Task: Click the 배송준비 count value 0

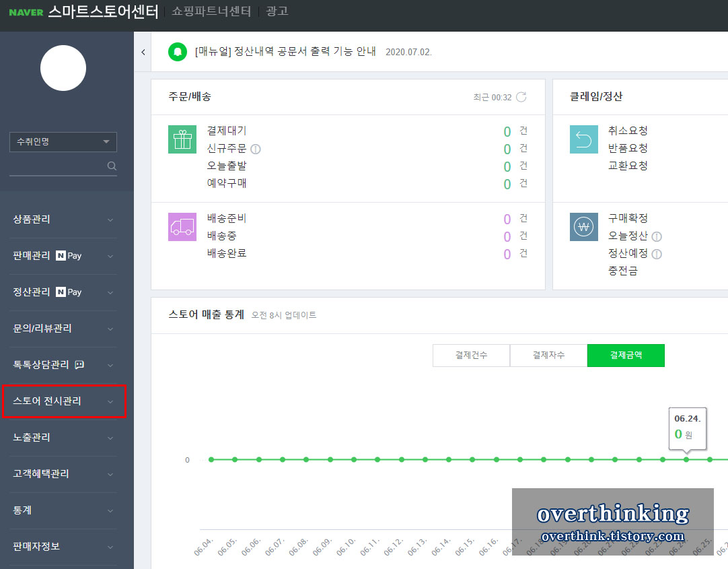Action: [507, 220]
